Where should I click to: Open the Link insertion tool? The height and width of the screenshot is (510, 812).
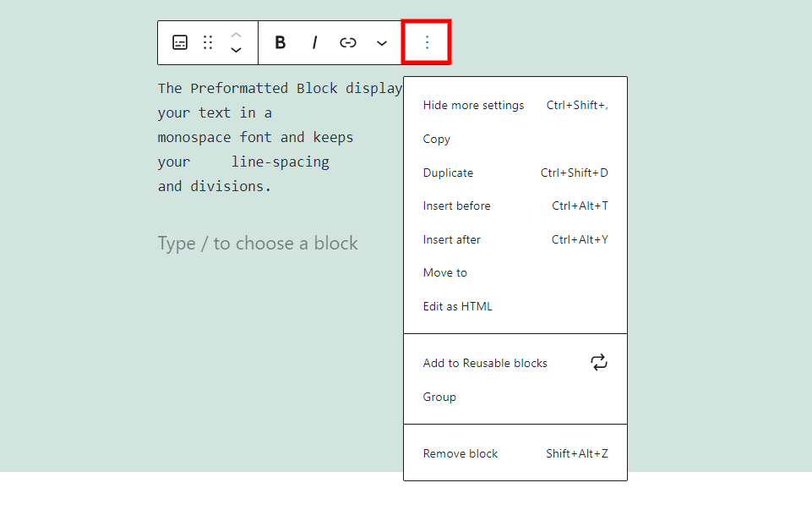(x=346, y=42)
